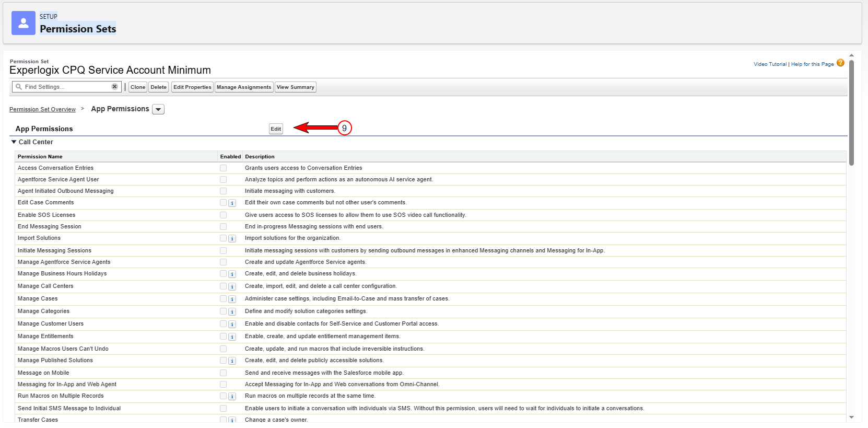Toggle Messaging for In-App and Web Agent checkbox
The image size is (868, 428).
pyautogui.click(x=223, y=384)
